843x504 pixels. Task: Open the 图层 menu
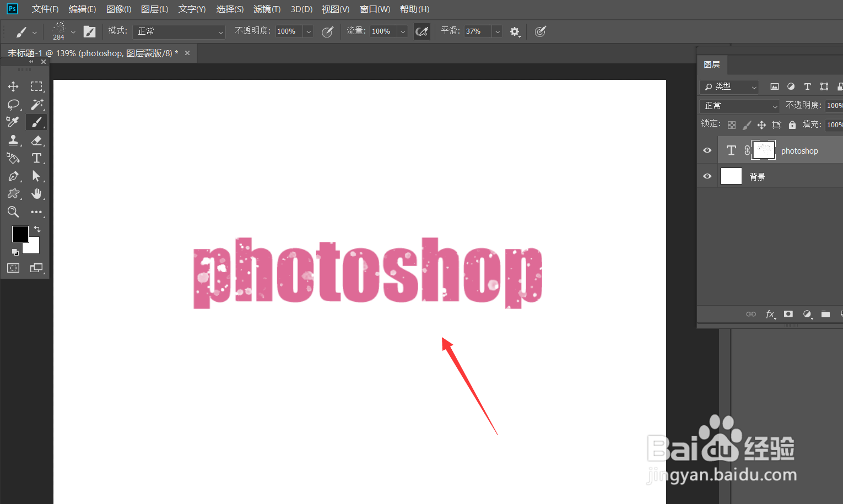(x=155, y=9)
